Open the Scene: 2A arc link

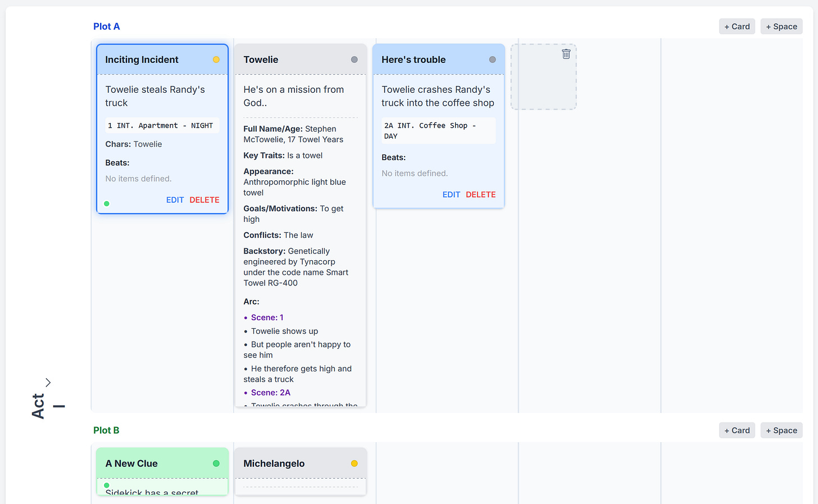(271, 393)
